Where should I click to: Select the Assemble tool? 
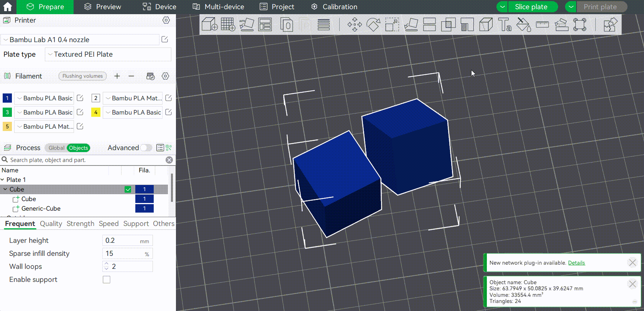[561, 25]
